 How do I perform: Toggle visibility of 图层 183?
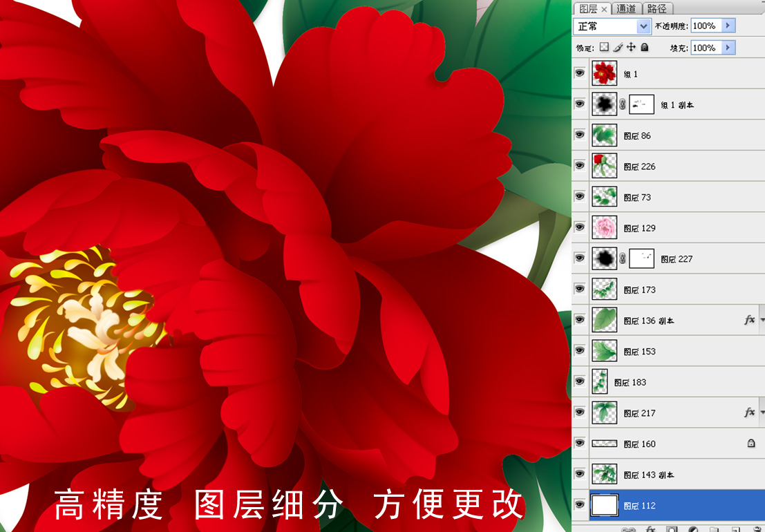(x=580, y=381)
